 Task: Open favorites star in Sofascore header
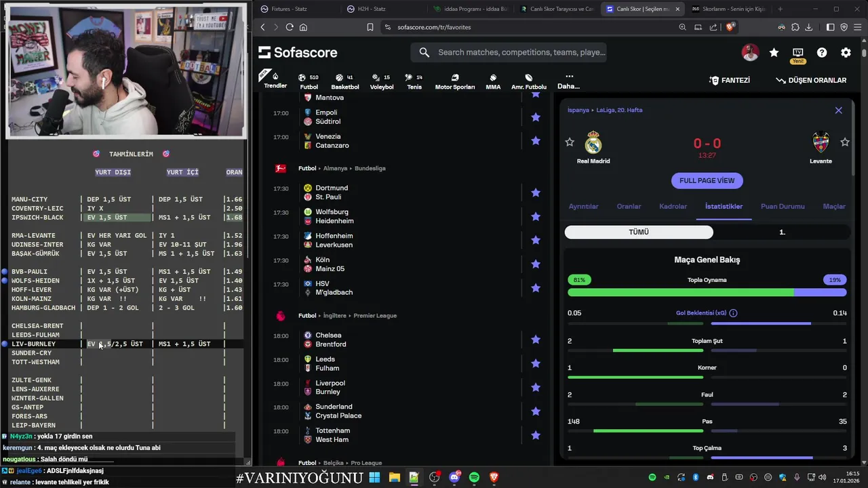pos(774,53)
